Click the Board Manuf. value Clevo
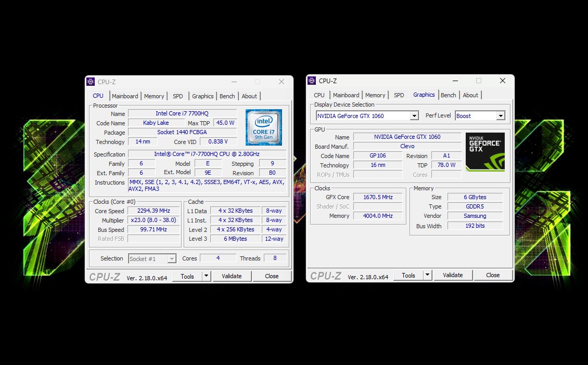The width and height of the screenshot is (588, 365). (x=407, y=146)
